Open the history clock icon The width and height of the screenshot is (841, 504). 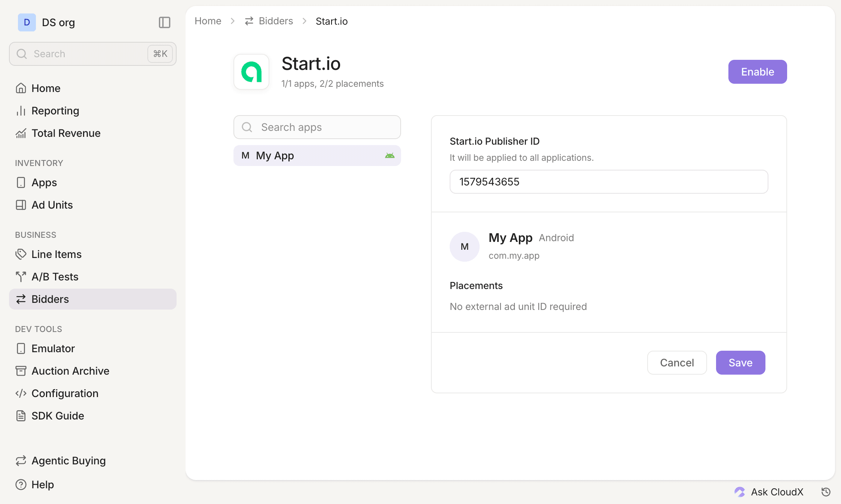click(x=826, y=492)
